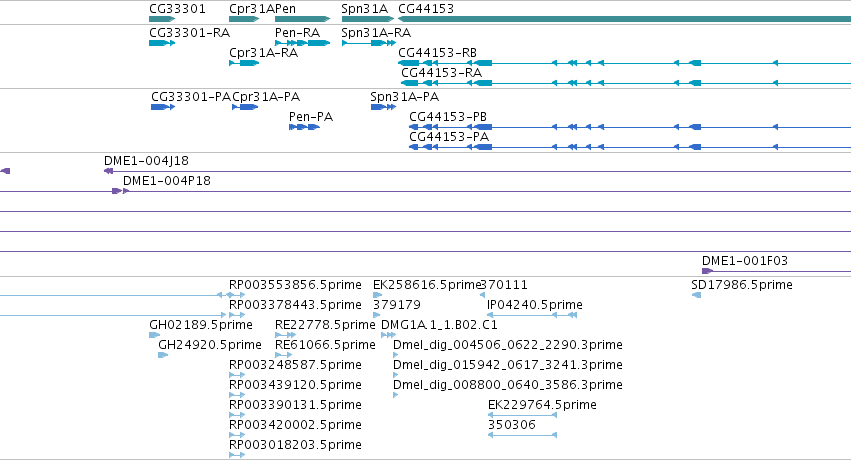Select the Pen gene label
The image size is (851, 460).
click(285, 9)
